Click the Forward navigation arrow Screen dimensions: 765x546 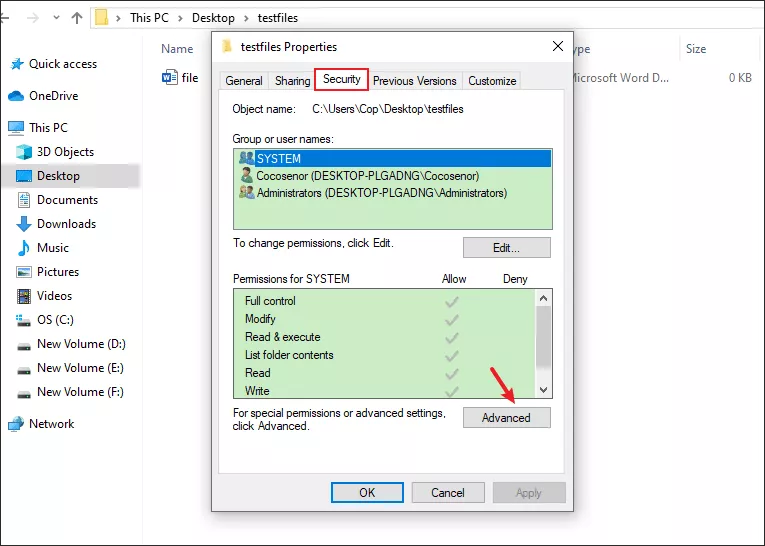(33, 18)
